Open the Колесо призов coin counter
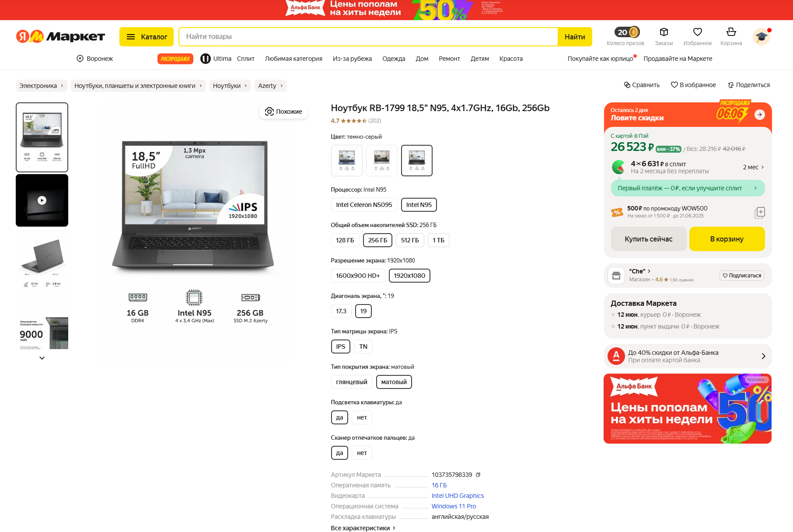Image resolution: width=793 pixels, height=532 pixels. (627, 32)
